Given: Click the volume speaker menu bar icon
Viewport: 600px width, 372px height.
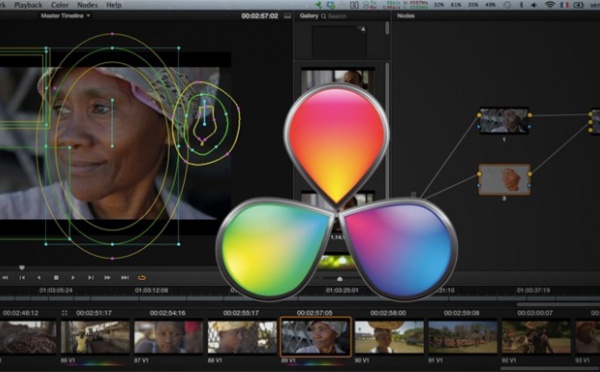Looking at the screenshot, I should [534, 5].
